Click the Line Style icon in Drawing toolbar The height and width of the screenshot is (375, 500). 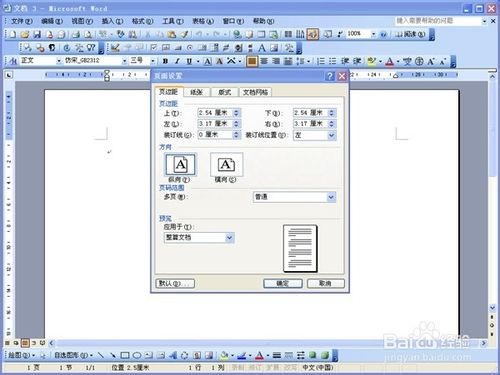point(276,355)
